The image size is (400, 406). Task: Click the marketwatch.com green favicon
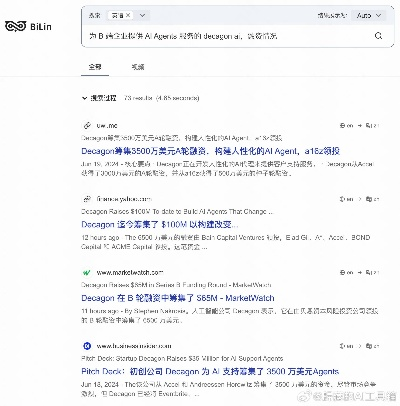pos(87,272)
